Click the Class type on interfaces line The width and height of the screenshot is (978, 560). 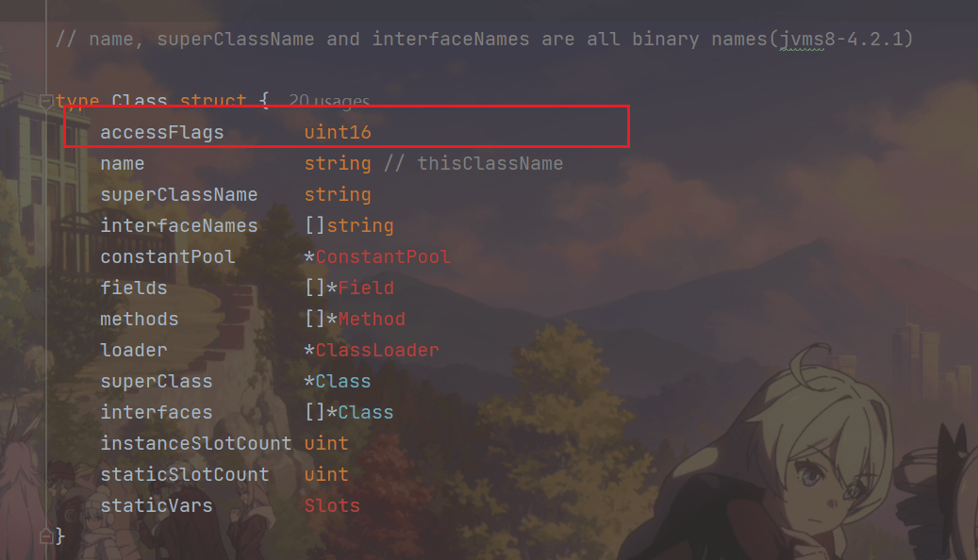click(x=366, y=412)
